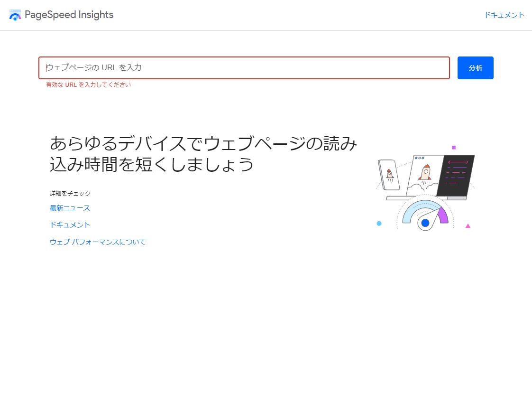
Task: Click the PageSpeed Insights logo icon
Action: (x=15, y=15)
